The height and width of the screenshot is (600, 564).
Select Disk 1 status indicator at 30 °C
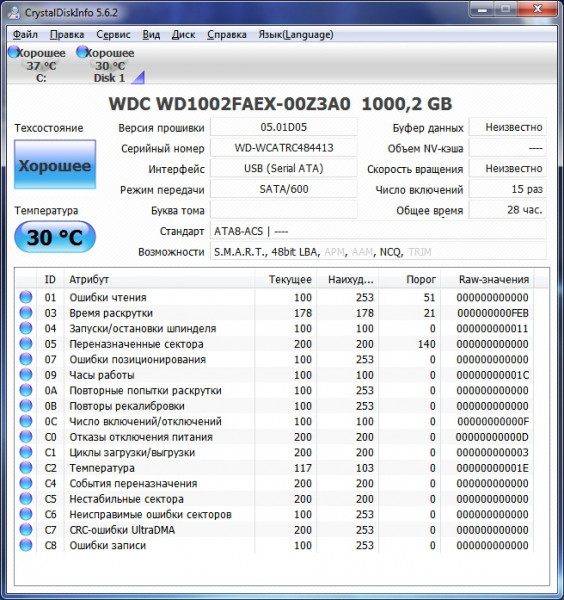coord(108,64)
